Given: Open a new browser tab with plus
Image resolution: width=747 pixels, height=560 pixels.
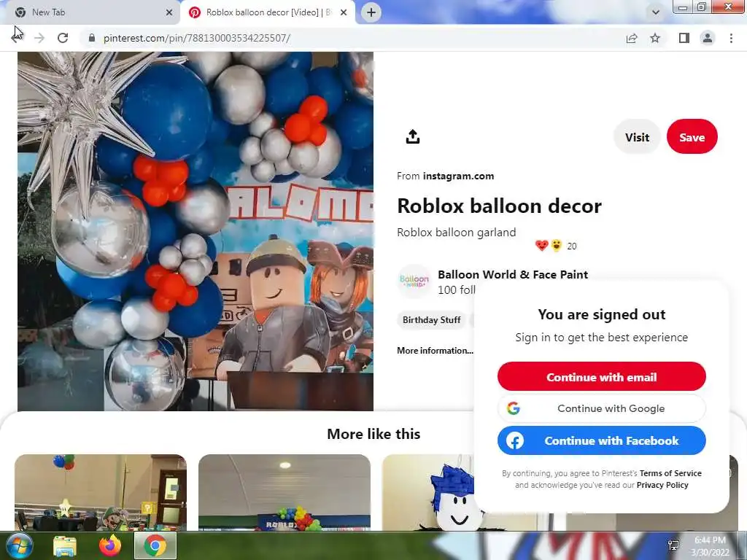Looking at the screenshot, I should click(x=371, y=12).
